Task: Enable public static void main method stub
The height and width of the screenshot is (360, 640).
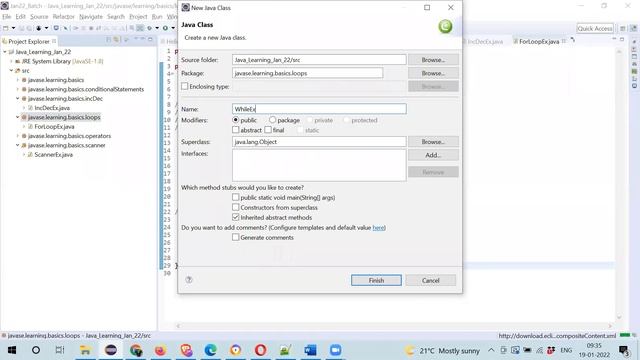Action: pyautogui.click(x=236, y=197)
